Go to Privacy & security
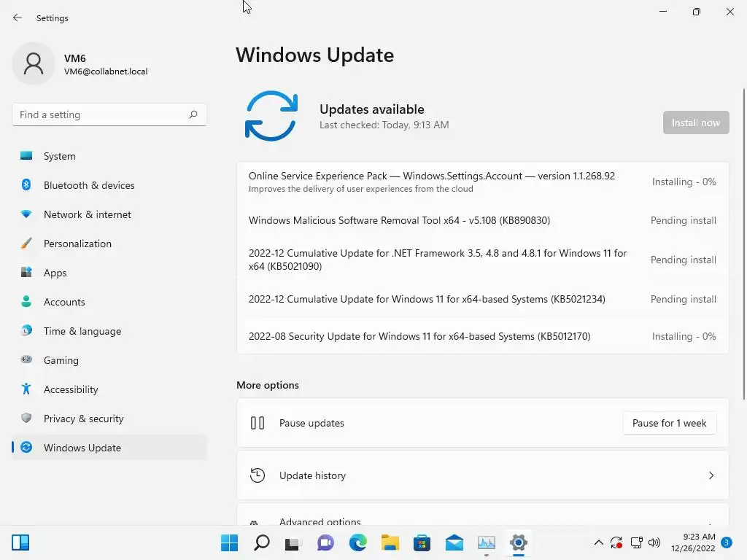The width and height of the screenshot is (747, 560). [109, 419]
